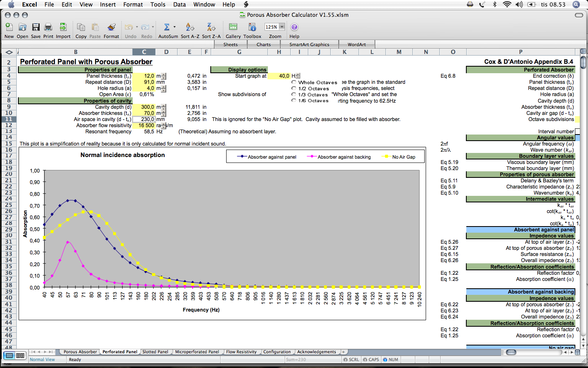Click the vertical scrollbar thumb
Viewport: 588px width, 368px height.
[x=584, y=63]
